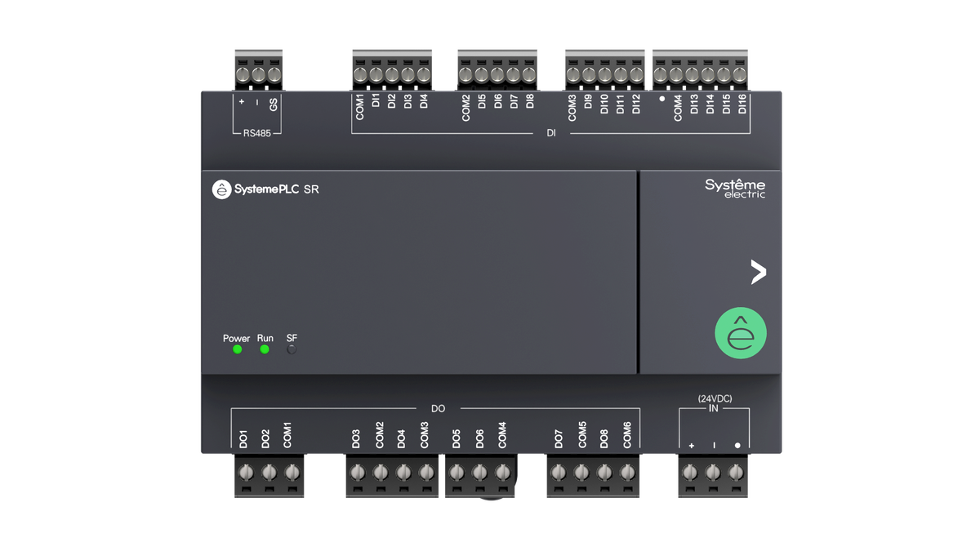
Task: Click the green round ê emblem
Action: pos(741,333)
